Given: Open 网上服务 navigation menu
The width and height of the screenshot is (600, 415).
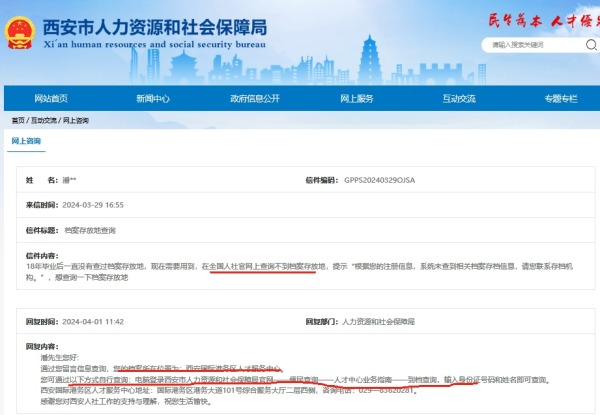Looking at the screenshot, I should (x=357, y=99).
